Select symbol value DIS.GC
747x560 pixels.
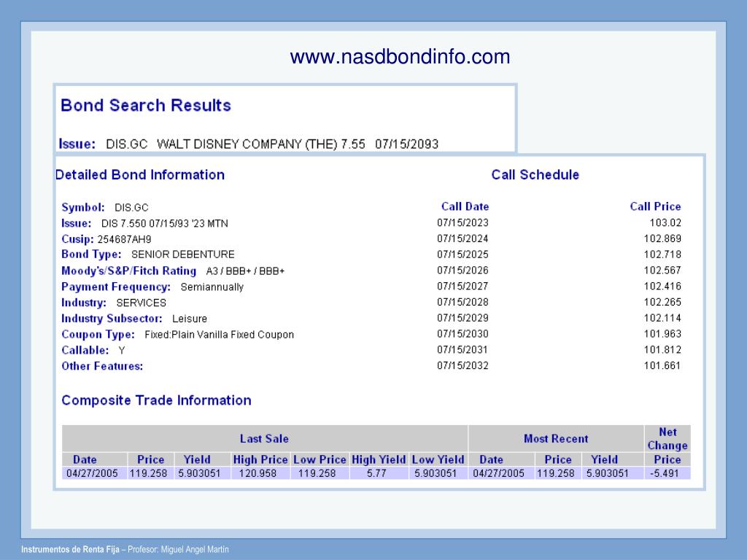131,208
